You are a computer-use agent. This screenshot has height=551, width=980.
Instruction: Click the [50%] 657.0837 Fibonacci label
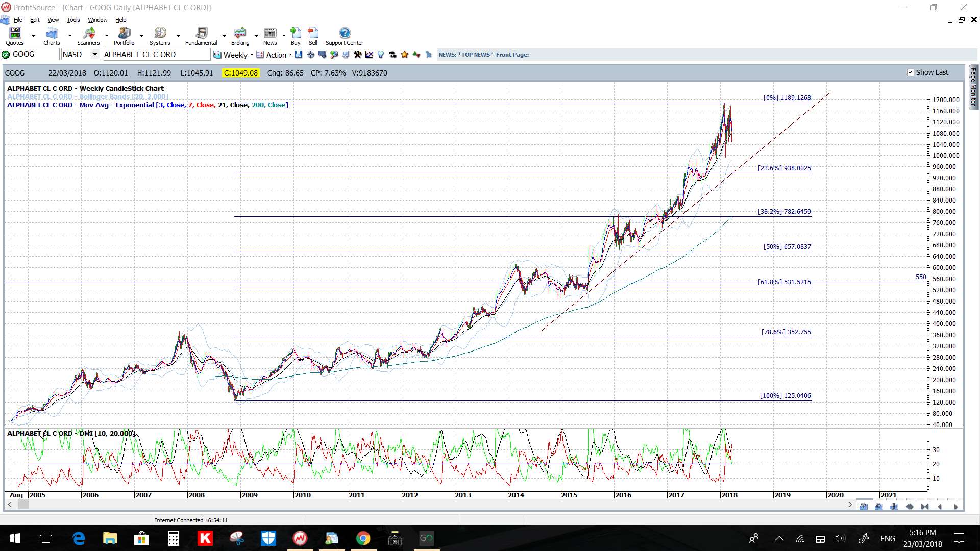tap(787, 246)
